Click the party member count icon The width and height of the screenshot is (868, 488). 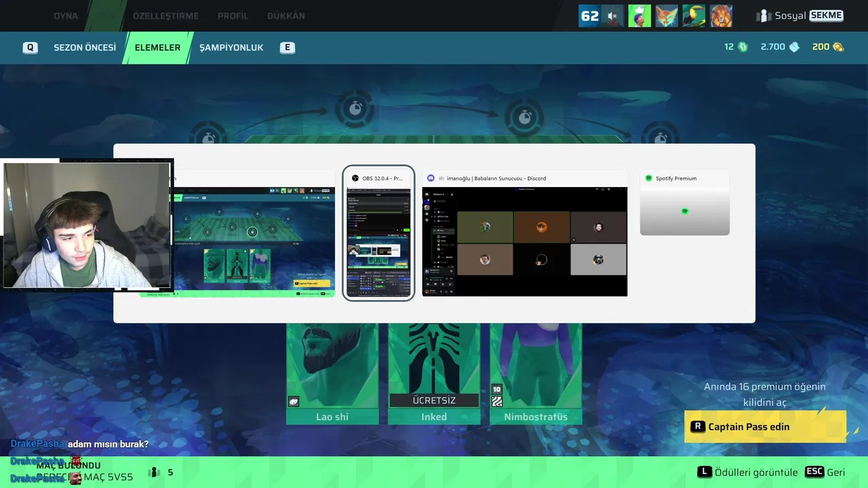154,472
